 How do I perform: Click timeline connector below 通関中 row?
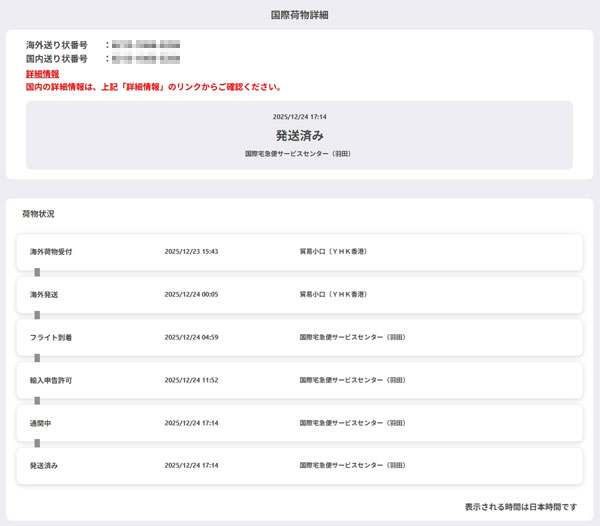[x=37, y=444]
